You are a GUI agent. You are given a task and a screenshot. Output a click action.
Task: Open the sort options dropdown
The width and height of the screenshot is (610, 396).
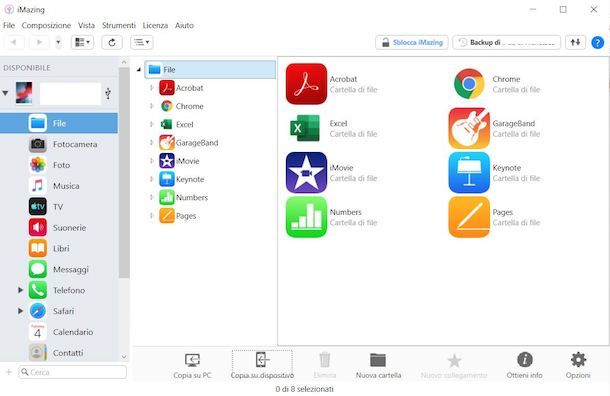click(142, 42)
